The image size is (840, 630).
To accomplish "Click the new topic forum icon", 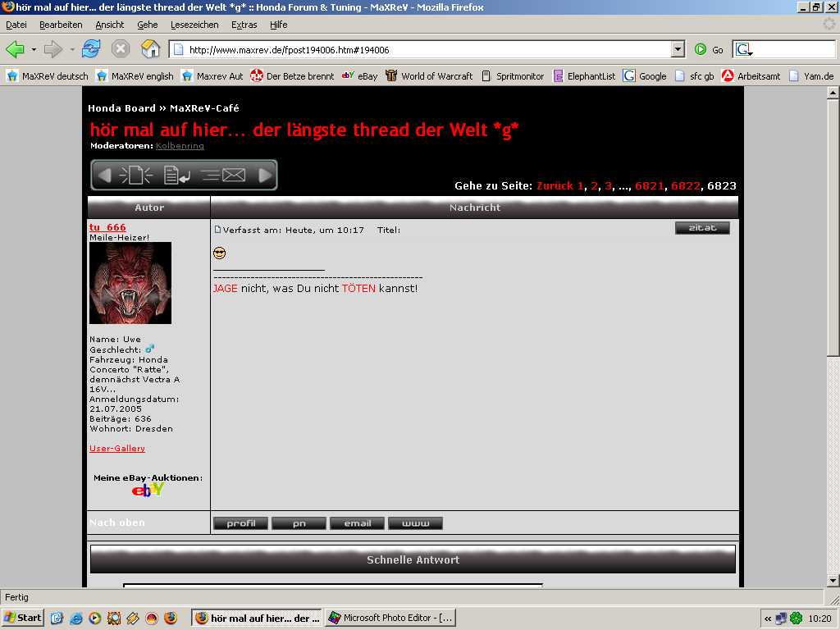I will coord(135,175).
